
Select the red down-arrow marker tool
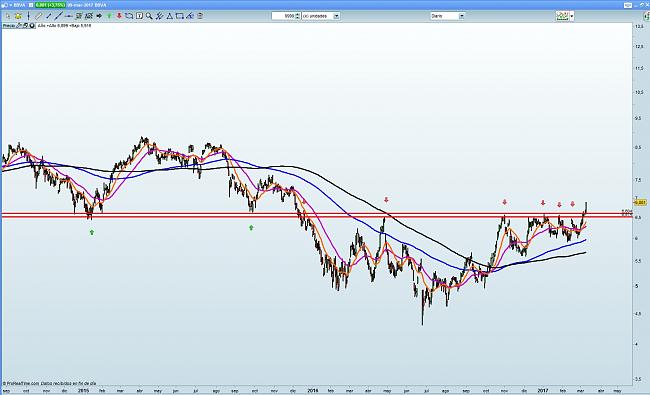[x=119, y=16]
